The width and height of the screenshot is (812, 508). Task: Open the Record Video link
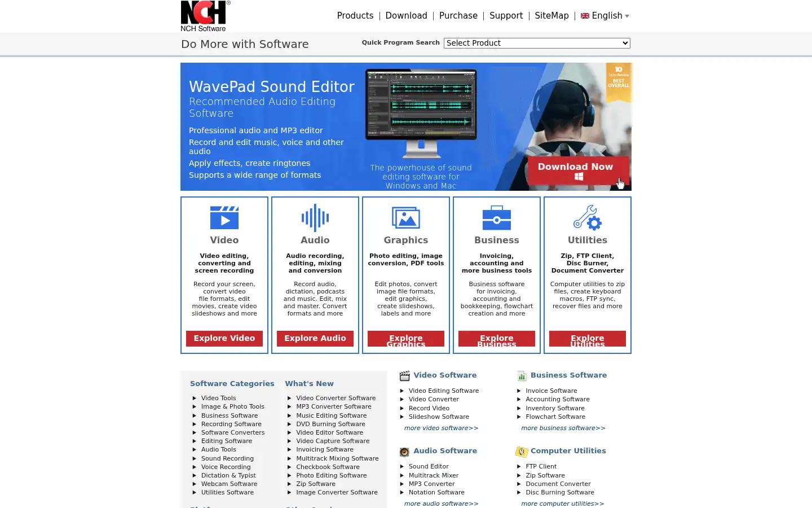tap(429, 409)
